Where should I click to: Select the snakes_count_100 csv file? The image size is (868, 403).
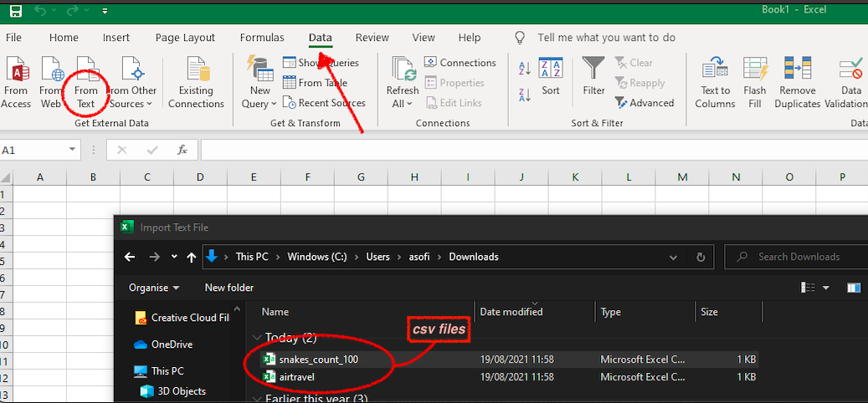point(318,360)
